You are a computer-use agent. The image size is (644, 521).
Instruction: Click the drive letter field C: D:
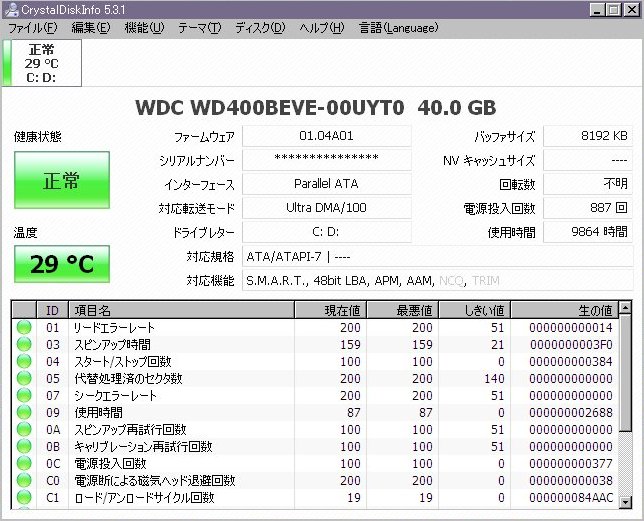[327, 232]
